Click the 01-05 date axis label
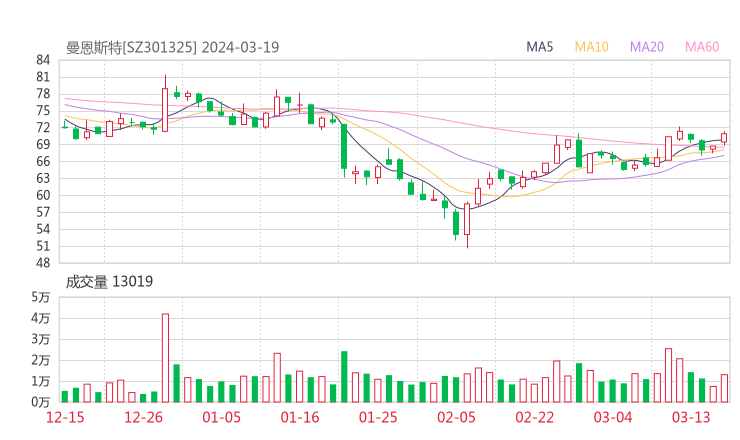The height and width of the screenshot is (440, 740). click(x=221, y=417)
